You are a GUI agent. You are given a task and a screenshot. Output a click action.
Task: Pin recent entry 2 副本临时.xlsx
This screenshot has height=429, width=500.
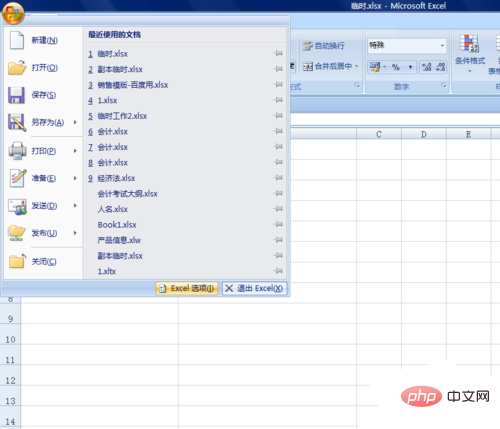278,69
